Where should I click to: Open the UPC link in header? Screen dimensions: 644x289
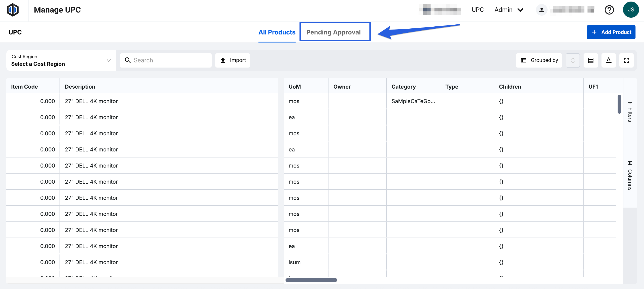pyautogui.click(x=477, y=10)
